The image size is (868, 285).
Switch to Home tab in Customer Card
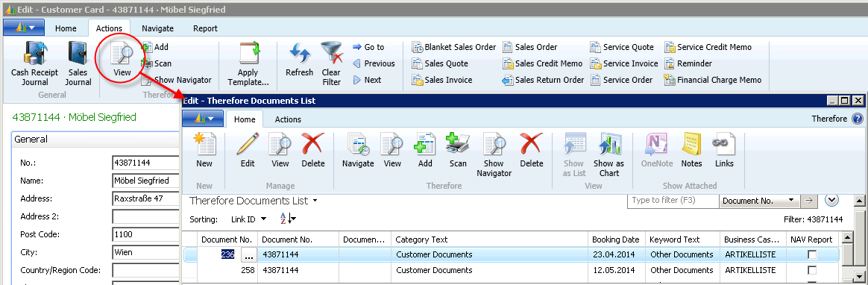click(x=66, y=28)
